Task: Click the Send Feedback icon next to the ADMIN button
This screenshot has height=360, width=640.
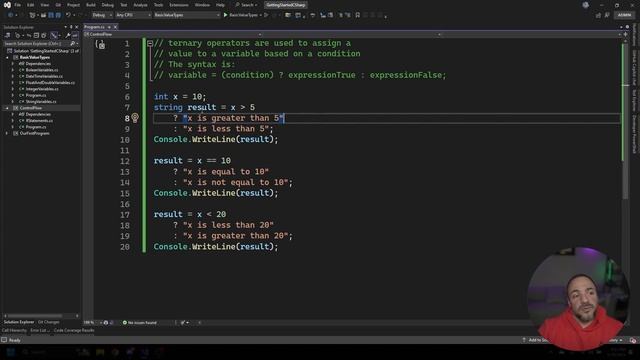Action: coord(607,15)
